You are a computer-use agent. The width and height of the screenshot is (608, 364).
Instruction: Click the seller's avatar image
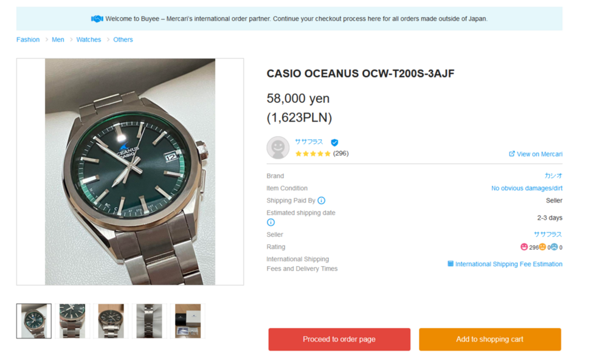click(x=278, y=146)
